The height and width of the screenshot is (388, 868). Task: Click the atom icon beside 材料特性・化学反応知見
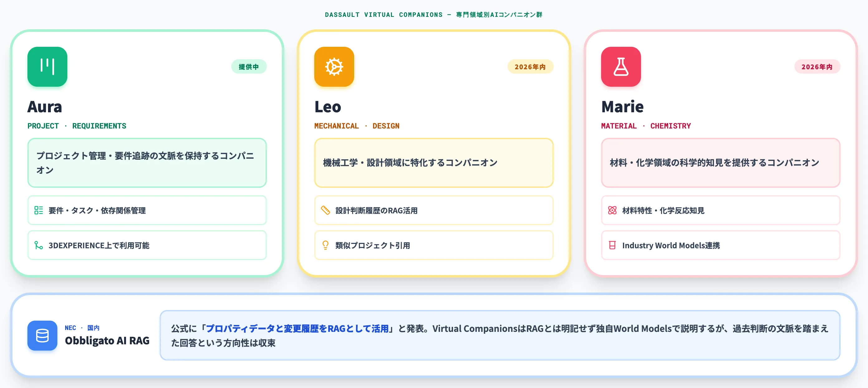612,210
